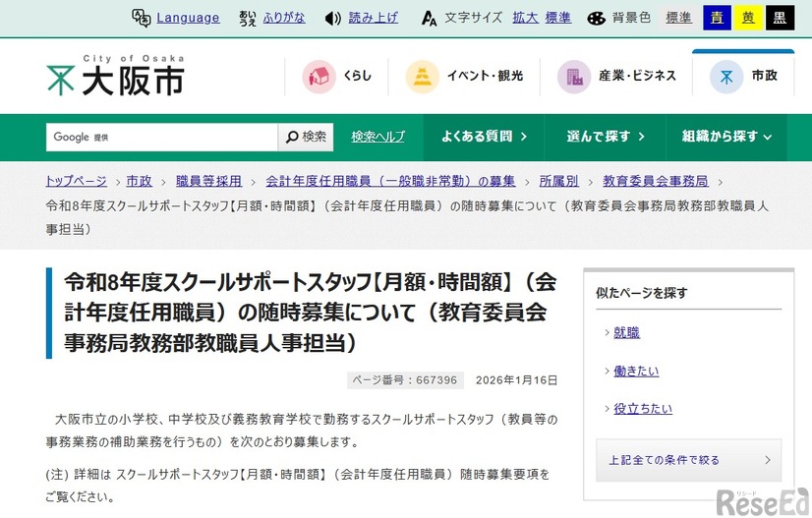This screenshot has height=518, width=812.
Task: Click the Language translation icon
Action: (141, 18)
